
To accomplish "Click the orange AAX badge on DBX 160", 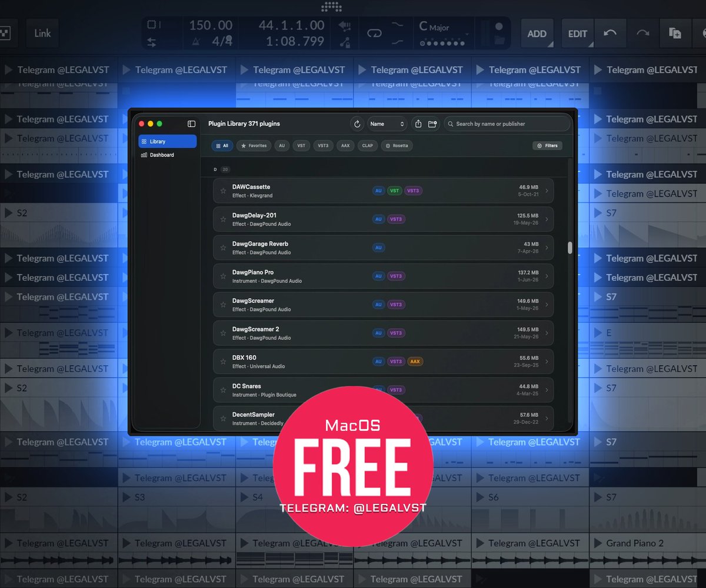I will pos(415,362).
